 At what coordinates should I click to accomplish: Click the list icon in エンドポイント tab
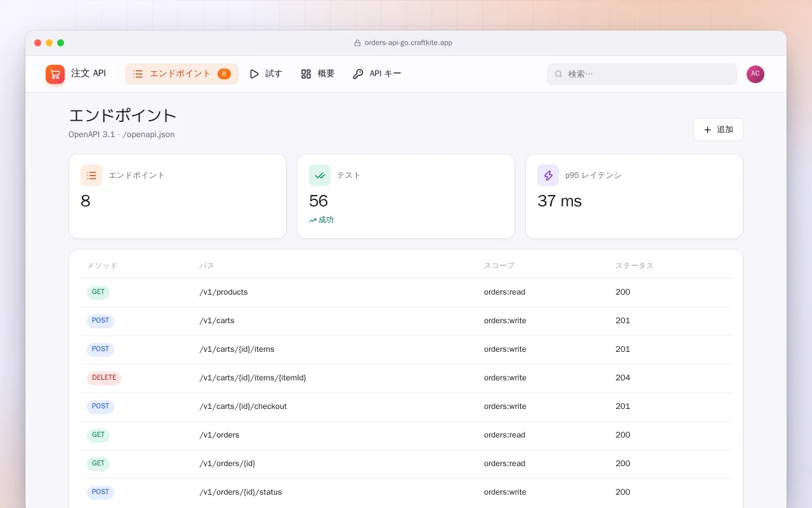[x=138, y=74]
